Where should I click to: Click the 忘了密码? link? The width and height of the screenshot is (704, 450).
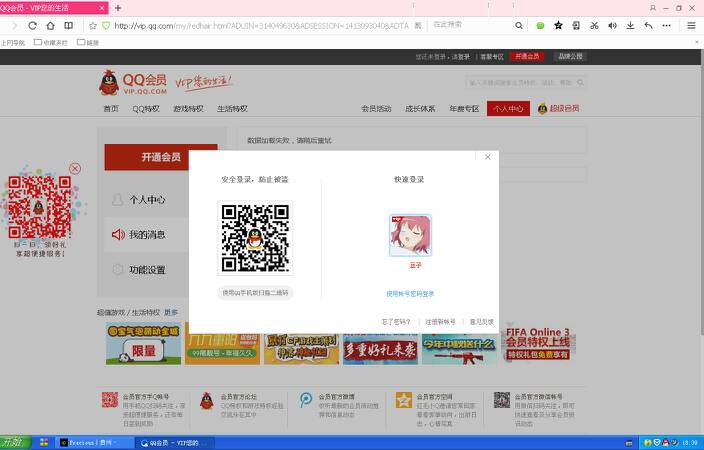pyautogui.click(x=396, y=322)
